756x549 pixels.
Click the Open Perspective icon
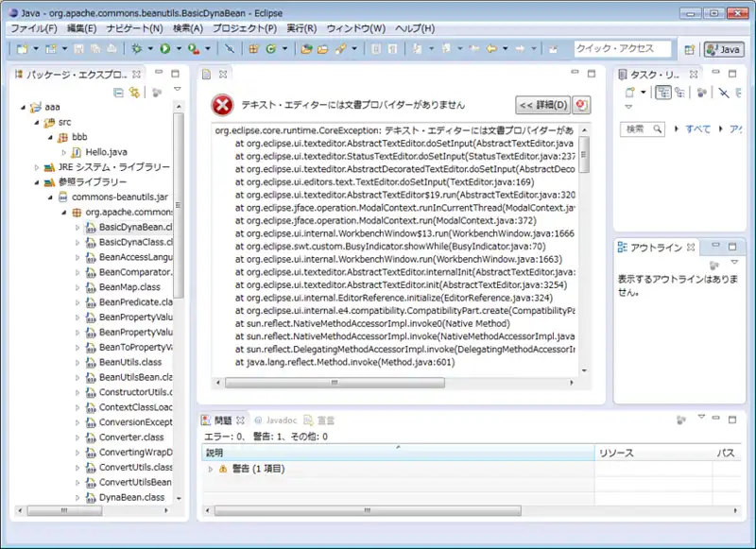[x=690, y=49]
